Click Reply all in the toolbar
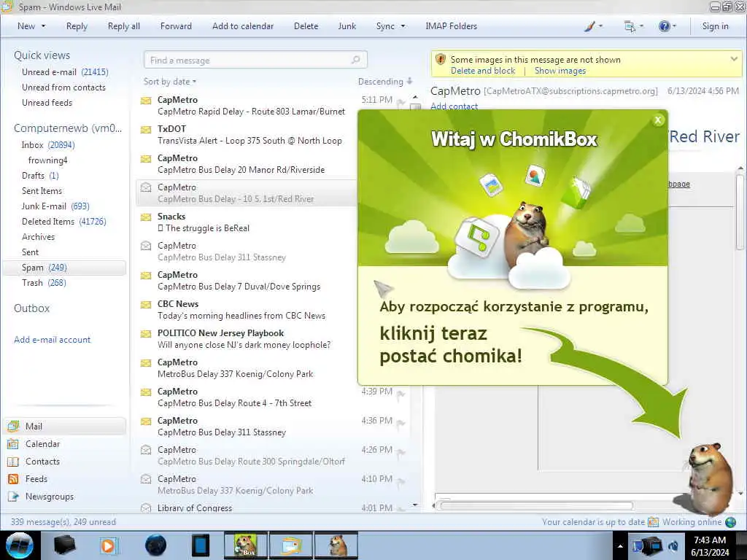747x560 pixels. (124, 26)
